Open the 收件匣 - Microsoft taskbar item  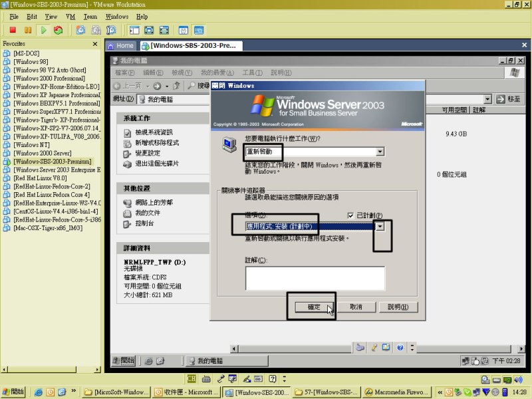click(x=186, y=392)
